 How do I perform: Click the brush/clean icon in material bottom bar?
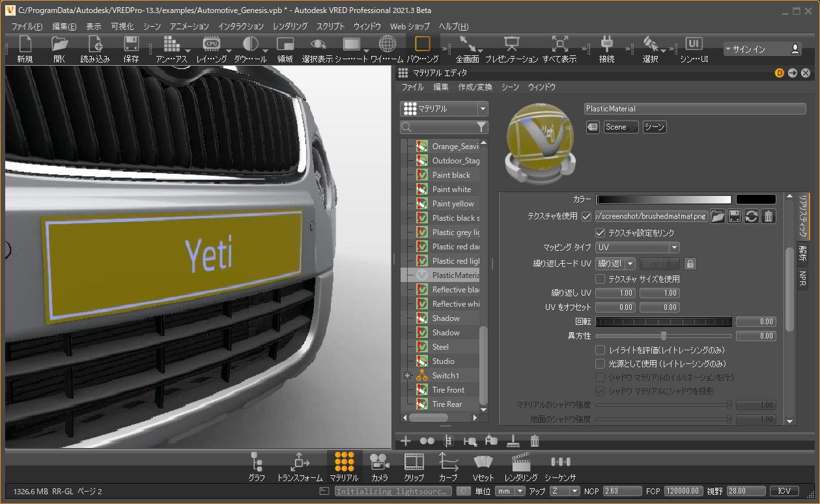pyautogui.click(x=513, y=441)
